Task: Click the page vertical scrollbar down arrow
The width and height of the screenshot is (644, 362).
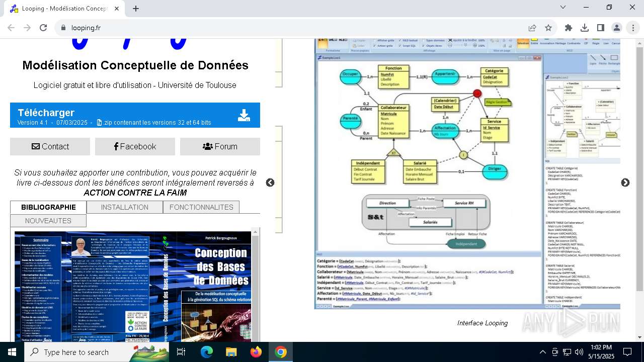Action: 639,337
